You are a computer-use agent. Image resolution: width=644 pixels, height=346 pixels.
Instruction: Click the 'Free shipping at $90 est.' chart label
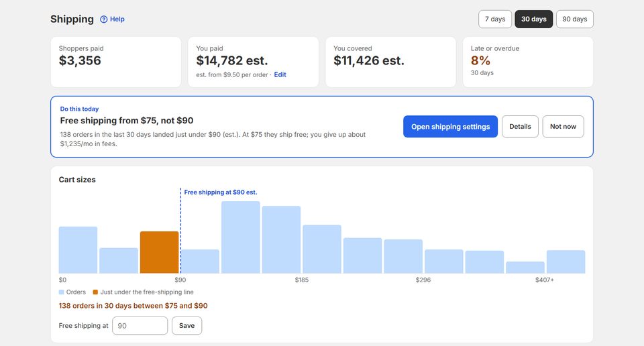pos(221,192)
